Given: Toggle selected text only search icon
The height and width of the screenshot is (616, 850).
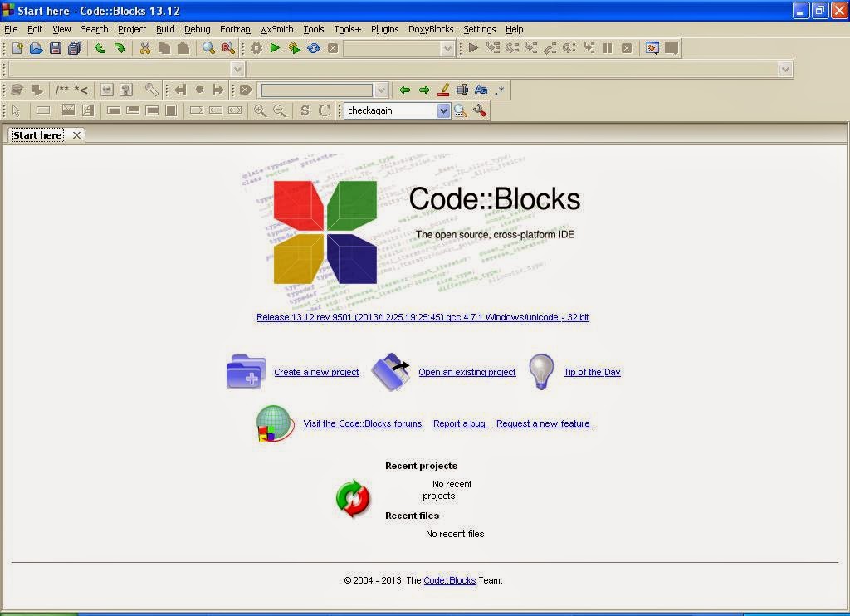Looking at the screenshot, I should [x=462, y=90].
